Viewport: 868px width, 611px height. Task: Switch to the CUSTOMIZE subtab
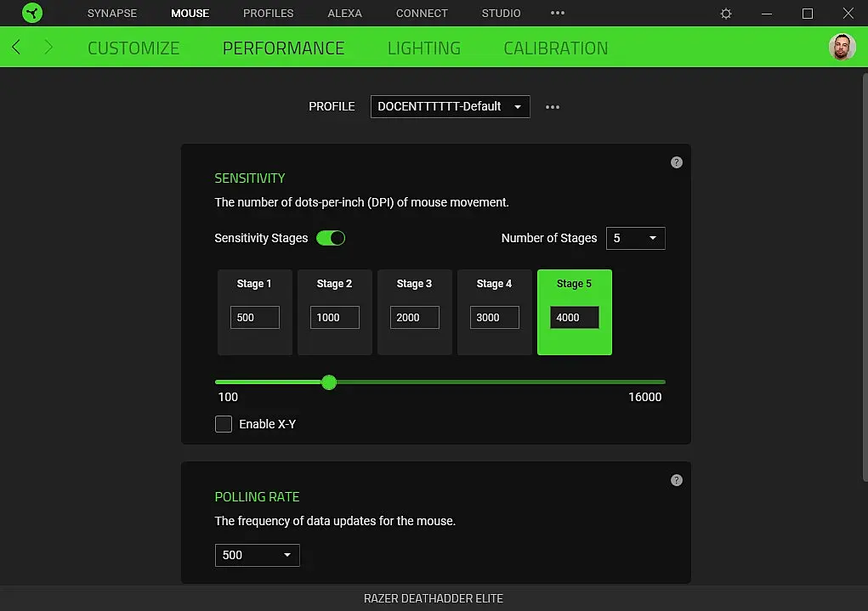pyautogui.click(x=133, y=48)
